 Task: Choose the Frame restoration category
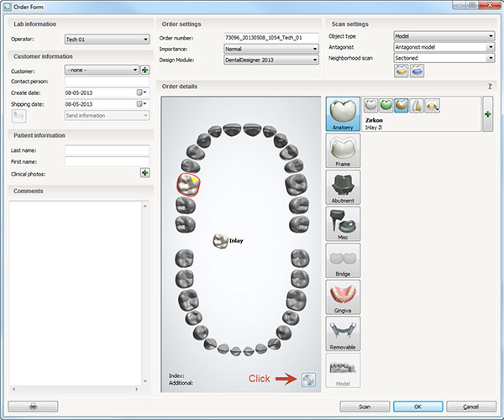click(343, 152)
